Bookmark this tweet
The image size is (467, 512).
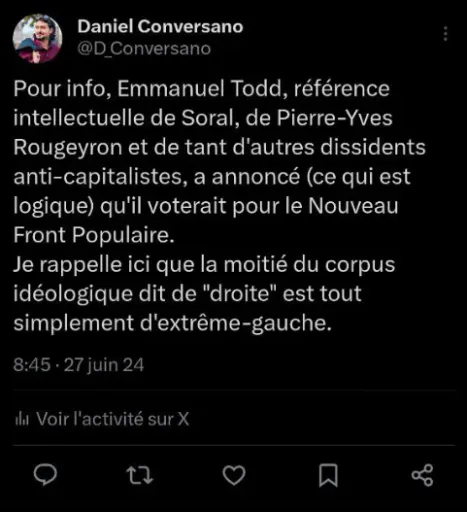[328, 475]
